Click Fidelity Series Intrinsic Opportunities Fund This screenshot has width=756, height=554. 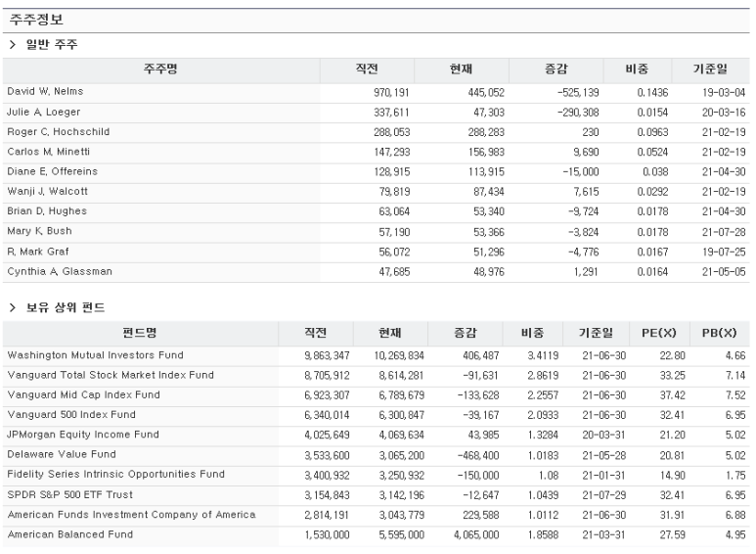pos(115,474)
